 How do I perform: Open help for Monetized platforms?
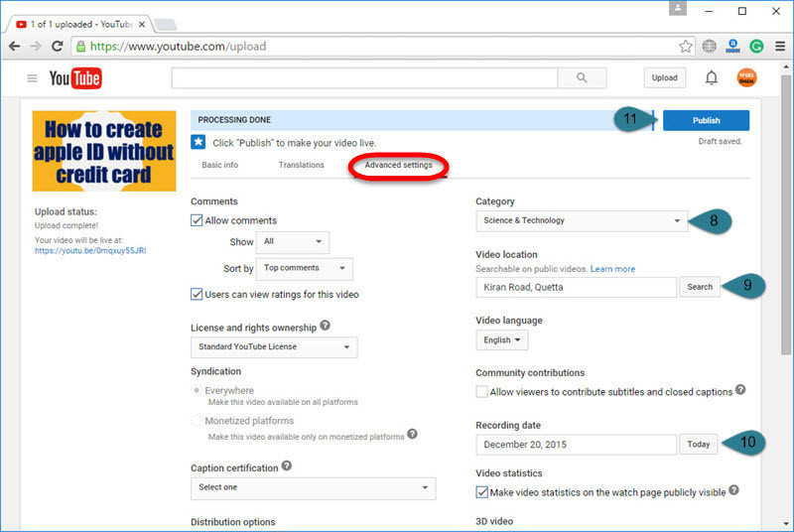click(x=412, y=434)
